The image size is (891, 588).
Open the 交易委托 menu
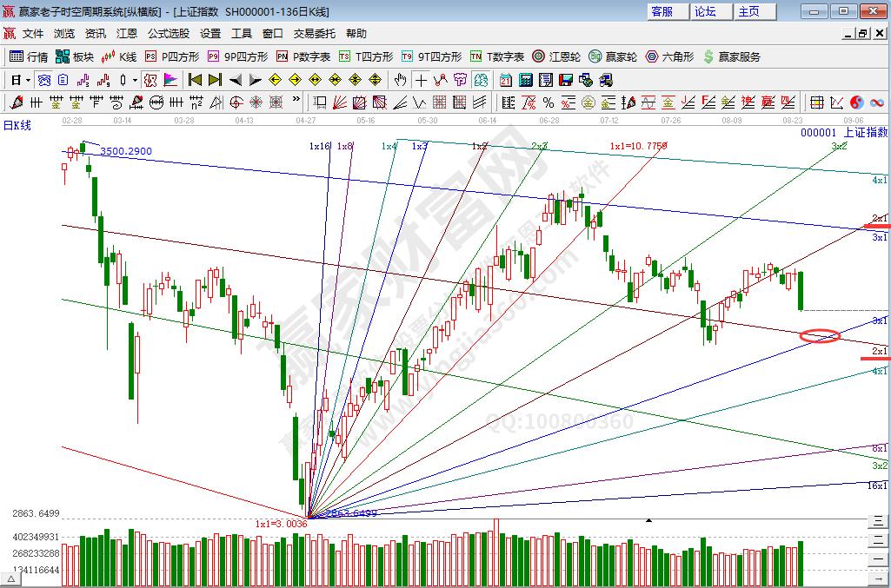click(314, 34)
